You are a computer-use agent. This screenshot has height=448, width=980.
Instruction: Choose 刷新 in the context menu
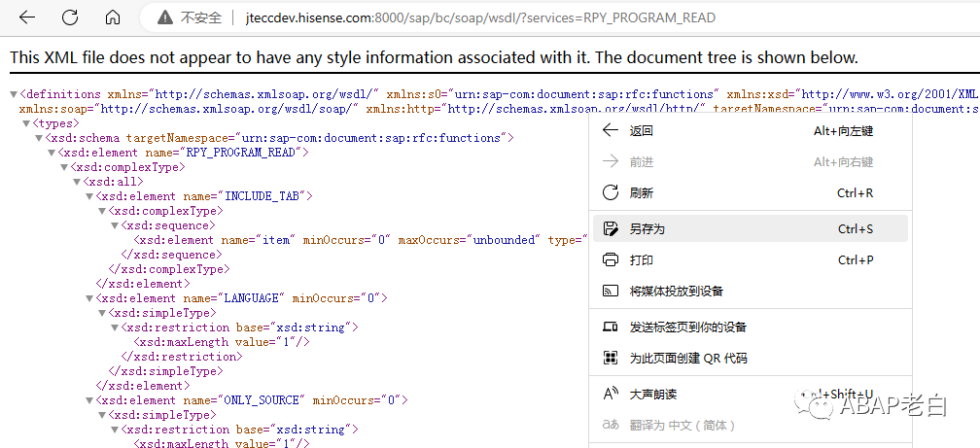tap(749, 193)
